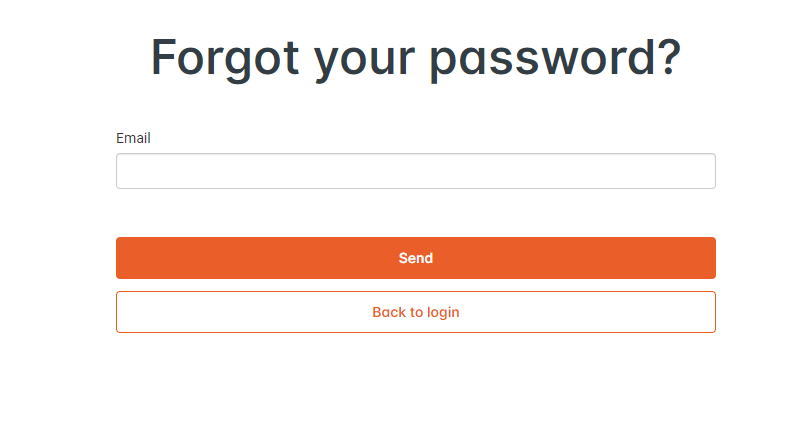Choose the Back to login option
The width and height of the screenshot is (791, 438).
pos(415,312)
